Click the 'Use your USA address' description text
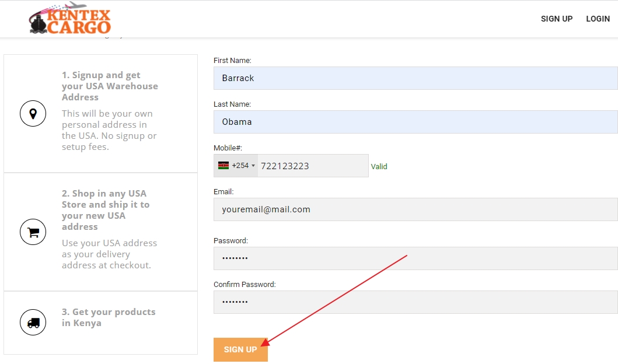 pos(109,254)
